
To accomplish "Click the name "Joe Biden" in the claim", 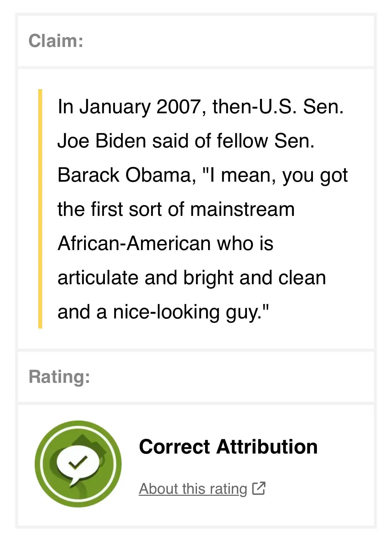I will [x=102, y=141].
